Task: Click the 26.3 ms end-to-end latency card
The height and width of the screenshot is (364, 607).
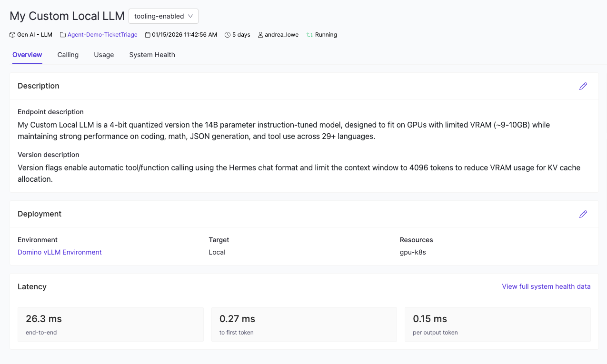Action: [x=110, y=325]
